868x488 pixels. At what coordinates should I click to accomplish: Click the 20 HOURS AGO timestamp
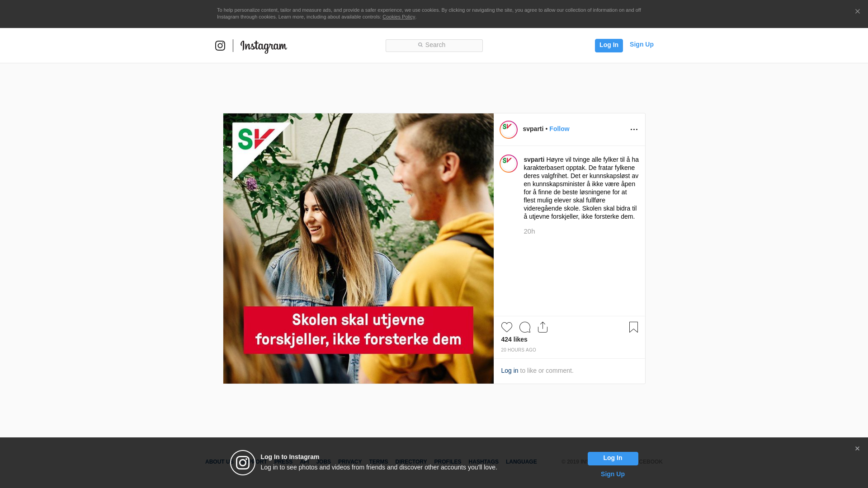click(519, 350)
